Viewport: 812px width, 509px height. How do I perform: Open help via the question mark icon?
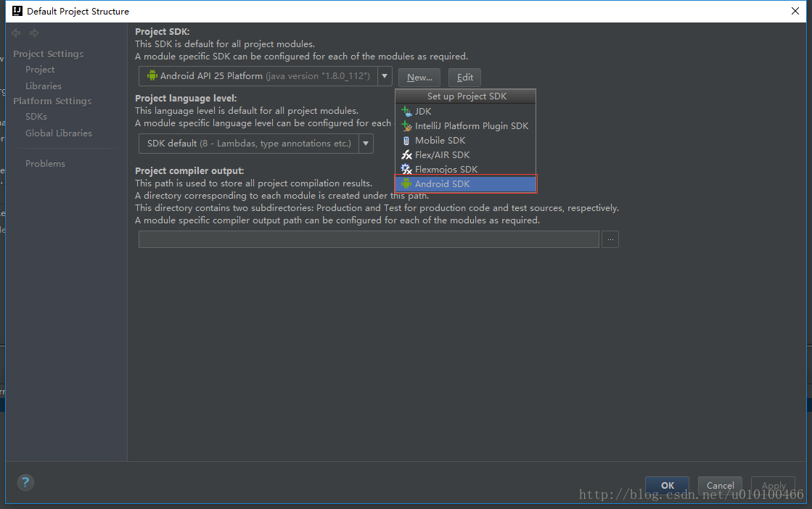25,482
